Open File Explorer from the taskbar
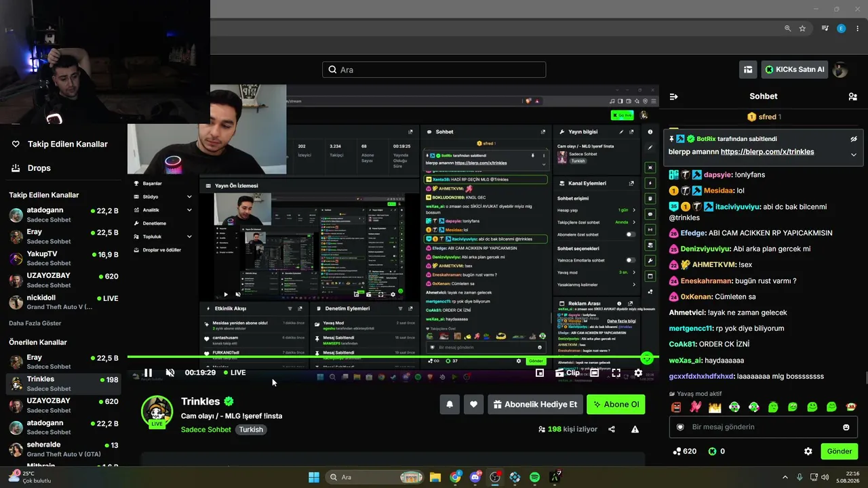Image resolution: width=868 pixels, height=488 pixels. coord(435,477)
